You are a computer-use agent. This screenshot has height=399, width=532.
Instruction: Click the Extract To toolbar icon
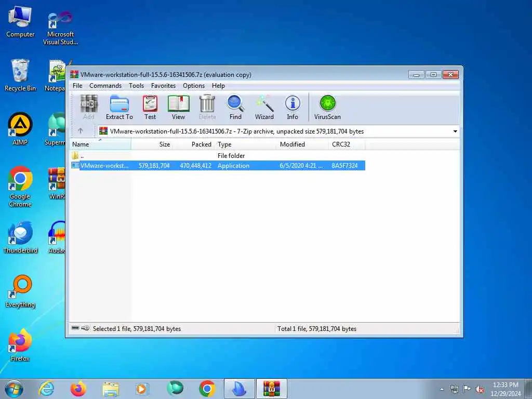[119, 107]
